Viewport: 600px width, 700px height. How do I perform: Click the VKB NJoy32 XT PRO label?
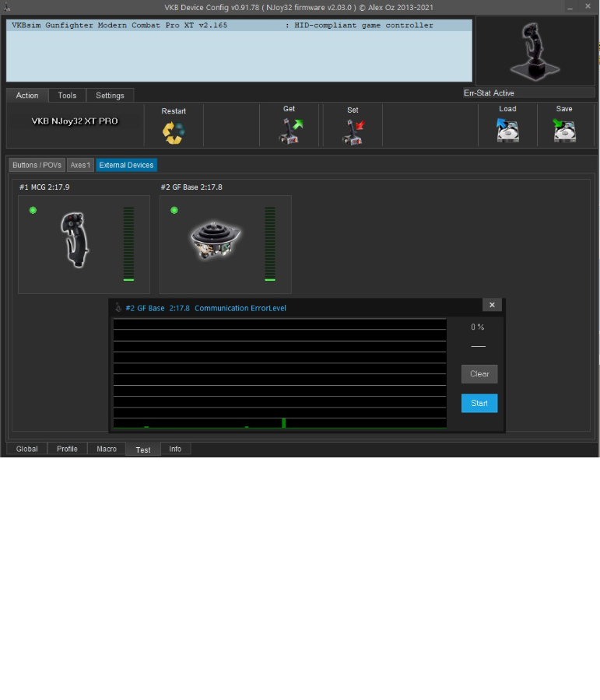(75, 121)
